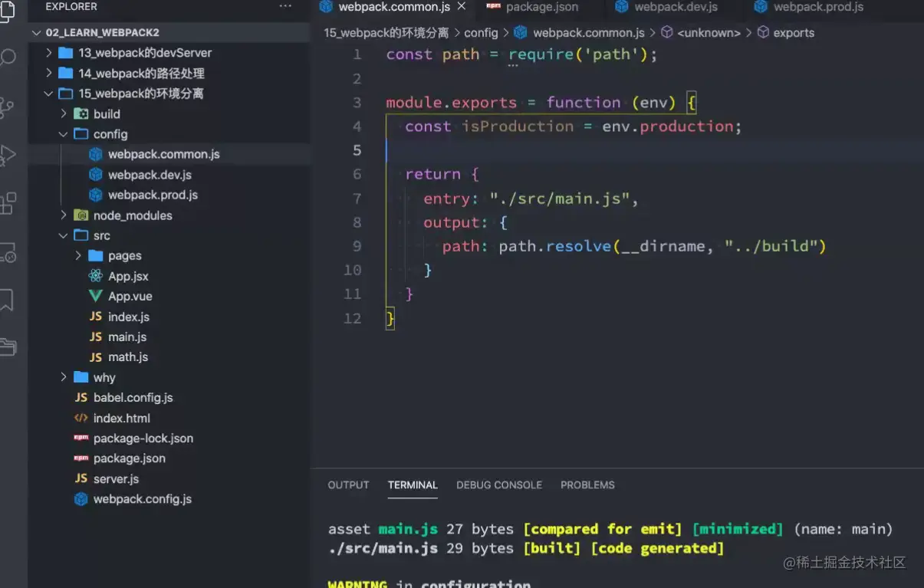Click the pages folder icon
Image resolution: width=924 pixels, height=588 pixels.
96,255
